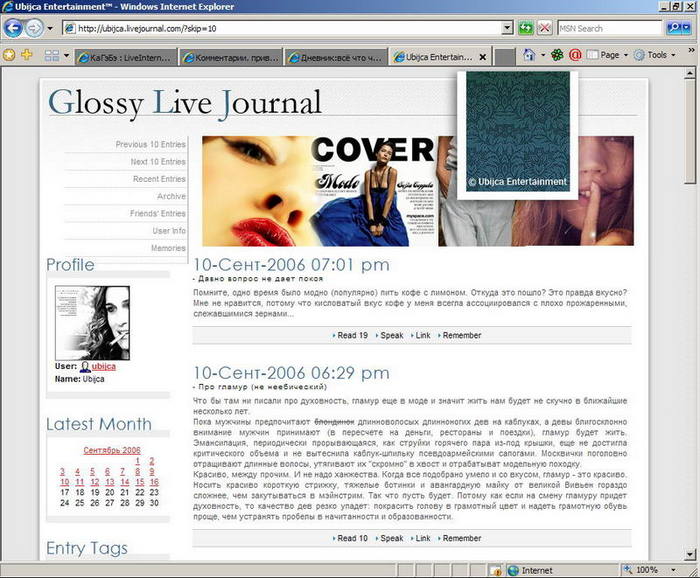This screenshot has height=578, width=700.
Task: Show Quick Tabs thumbnails grid icon
Action: [x=52, y=55]
